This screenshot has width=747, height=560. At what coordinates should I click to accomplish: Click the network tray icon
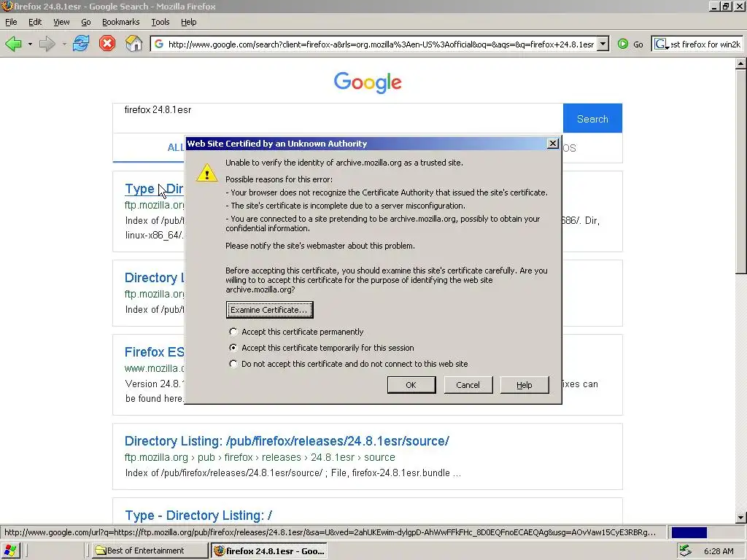[685, 551]
